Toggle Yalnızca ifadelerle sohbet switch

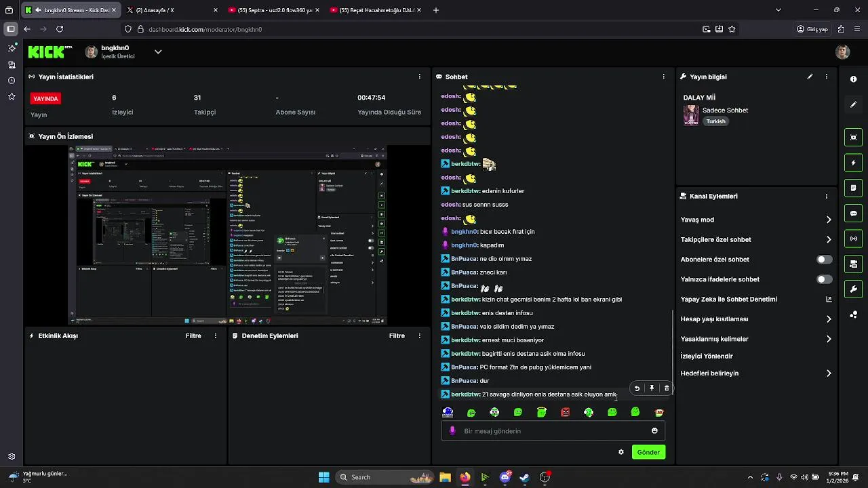coord(824,279)
